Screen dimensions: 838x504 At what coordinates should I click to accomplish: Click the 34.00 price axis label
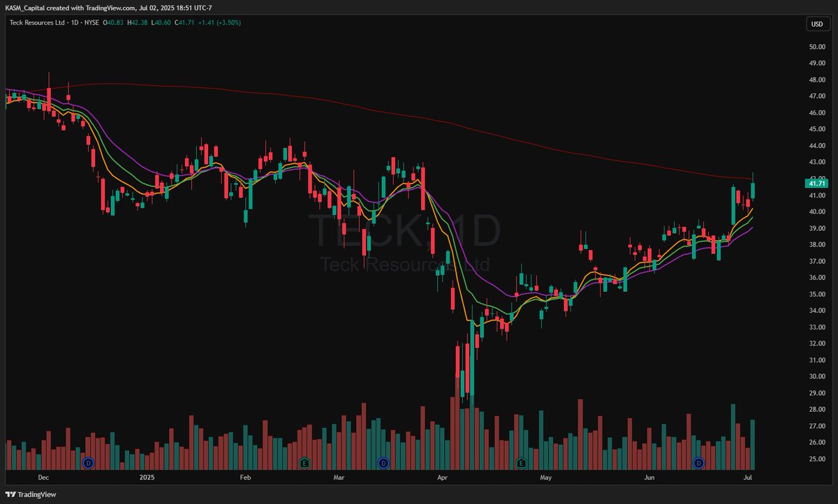pyautogui.click(x=818, y=311)
